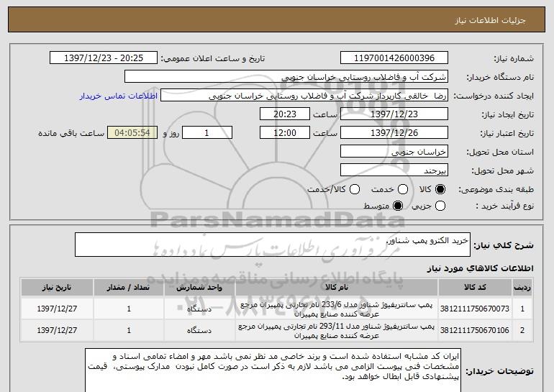Click item code 3812111750670106

475,330
